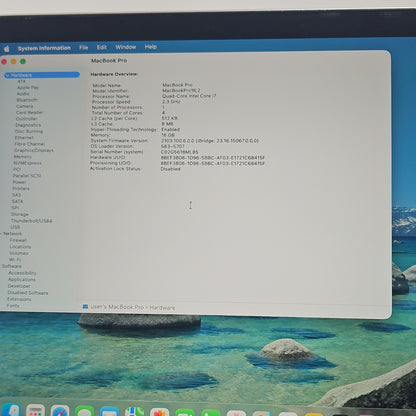Collapse the Software section in sidebar
Image resolution: width=416 pixels, height=416 pixels.
point(12,266)
